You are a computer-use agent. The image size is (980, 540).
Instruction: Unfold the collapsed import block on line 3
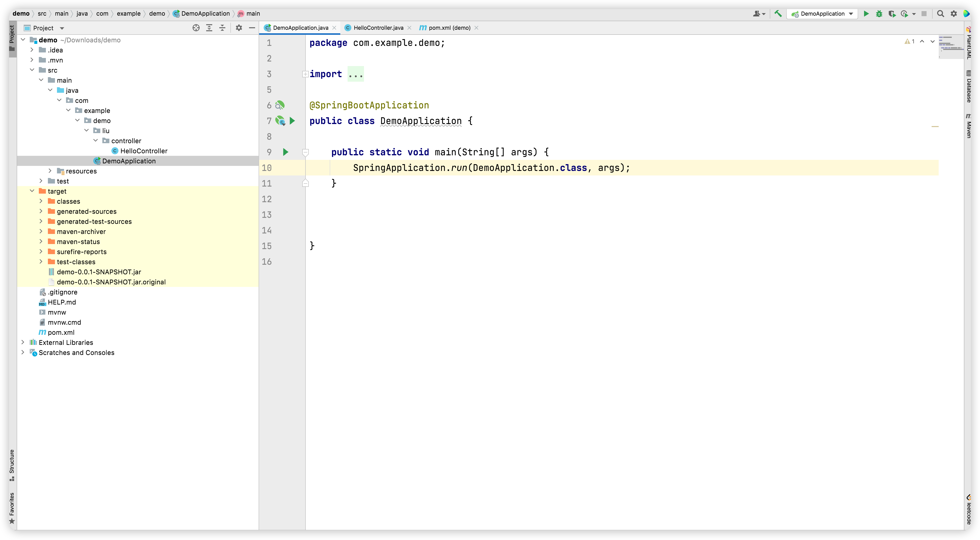305,74
